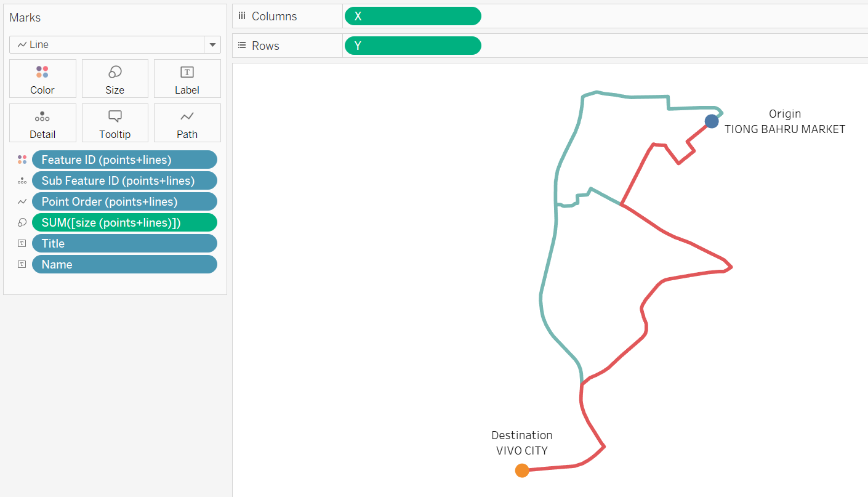Open the Detail mark card
Screen dimensions: 868x497
click(x=42, y=123)
